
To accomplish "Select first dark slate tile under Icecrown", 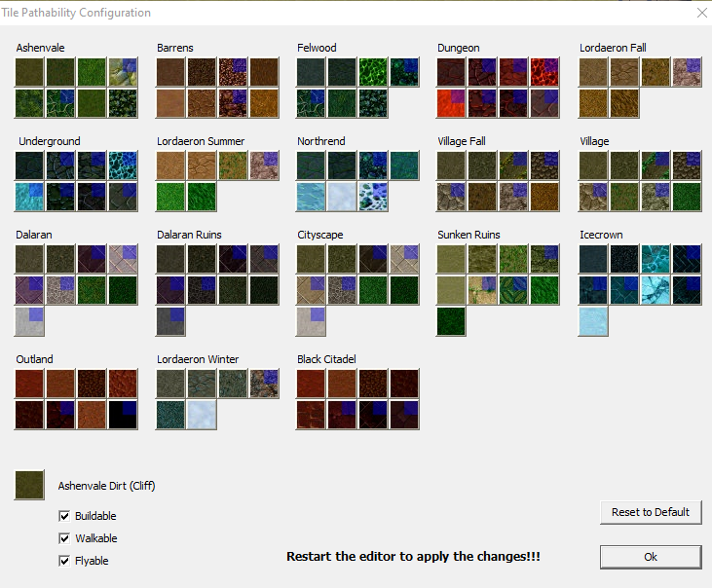I will (x=593, y=259).
